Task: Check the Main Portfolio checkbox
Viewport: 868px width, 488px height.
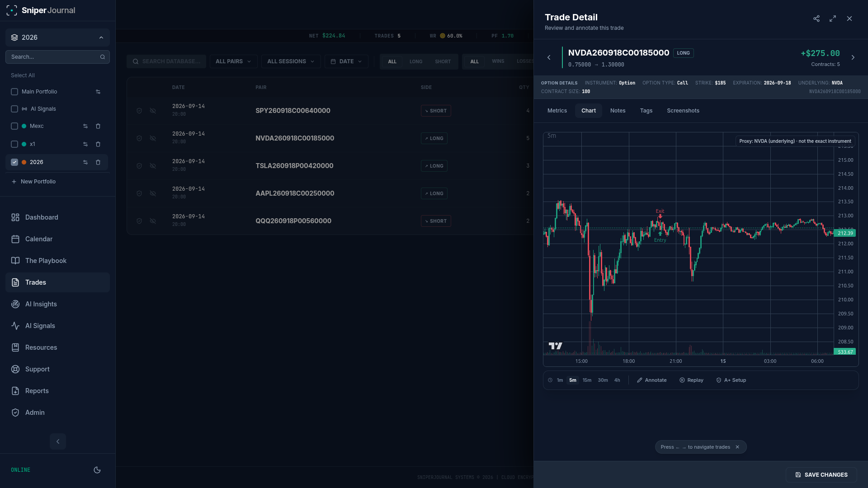Action: click(14, 92)
